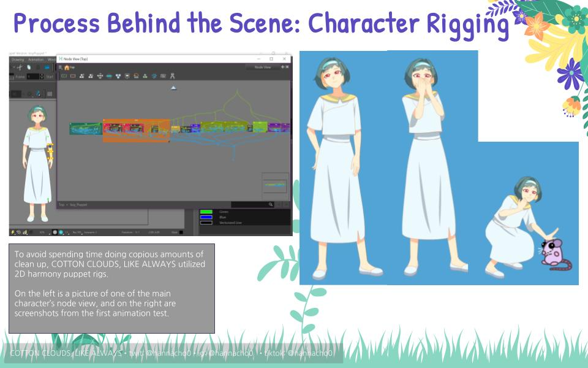
Task: Click the plus icon next to the Node View tab
Action: click(282, 67)
